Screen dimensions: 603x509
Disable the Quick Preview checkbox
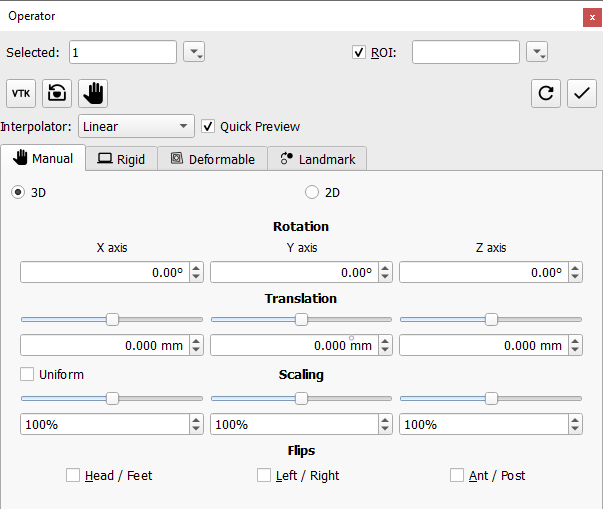coord(208,126)
